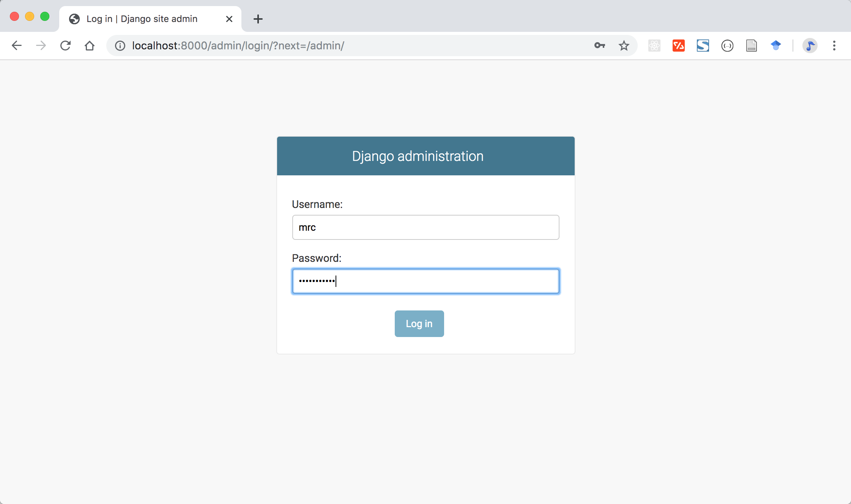Click the orange Postman Interceptor extension icon
Screen dimensions: 851x504
pos(678,46)
